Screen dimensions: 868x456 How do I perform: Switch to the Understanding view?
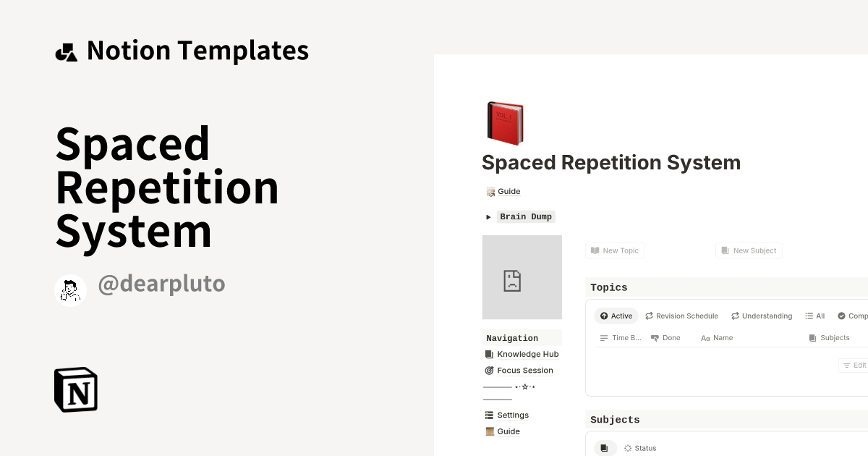[x=762, y=316]
